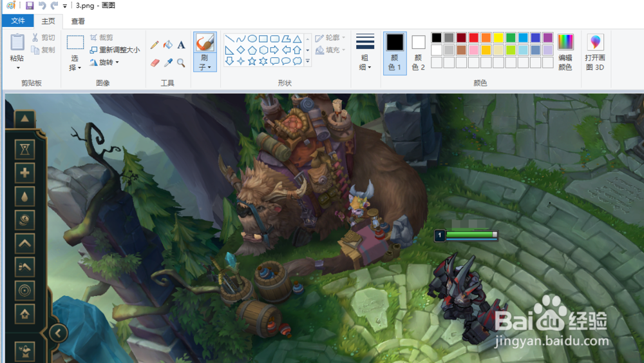This screenshot has width=644, height=363.
Task: Open the 轮廓 outline dropdown
Action: [x=330, y=38]
